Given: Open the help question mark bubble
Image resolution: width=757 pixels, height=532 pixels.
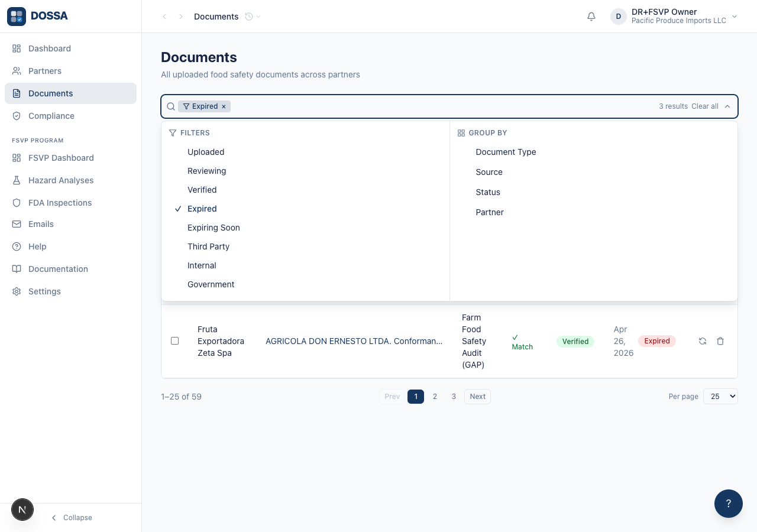Looking at the screenshot, I should point(729,504).
